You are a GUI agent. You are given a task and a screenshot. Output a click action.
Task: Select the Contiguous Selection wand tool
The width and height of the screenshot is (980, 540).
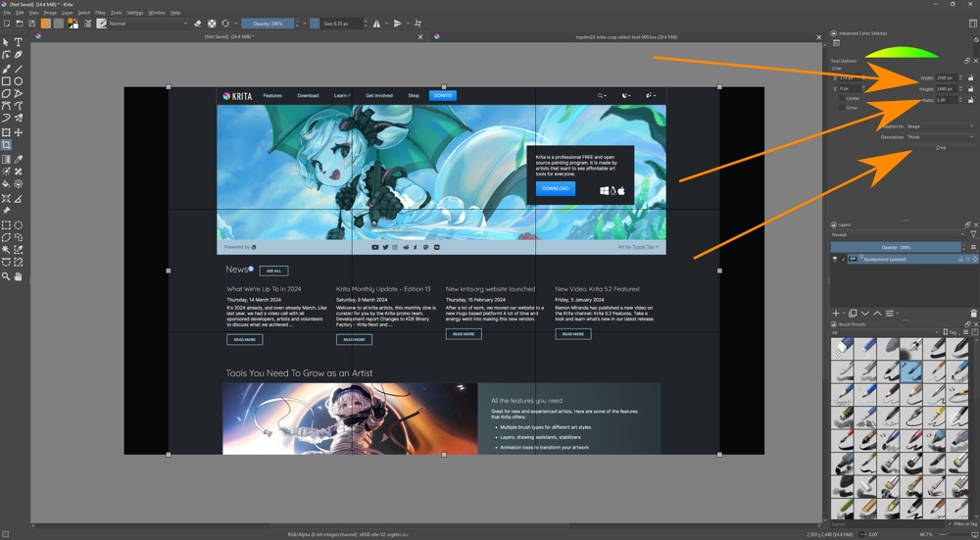(6, 250)
